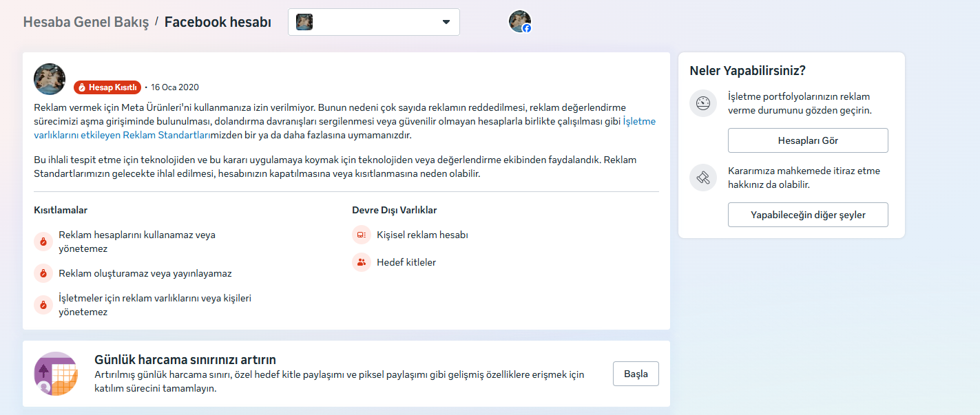980x415 pixels.
Task: Click the gauge icon in Neler Yapabilirsiniz
Action: pos(703,104)
